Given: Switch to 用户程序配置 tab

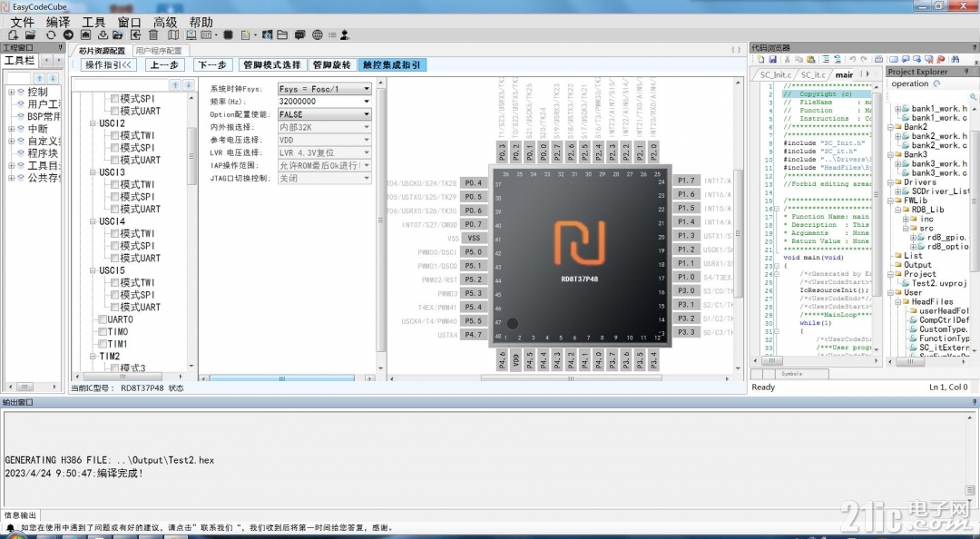Looking at the screenshot, I should click(159, 51).
